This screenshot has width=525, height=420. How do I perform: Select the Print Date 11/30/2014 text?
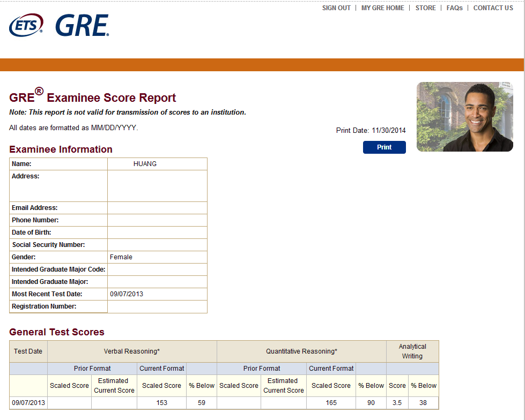tap(371, 130)
